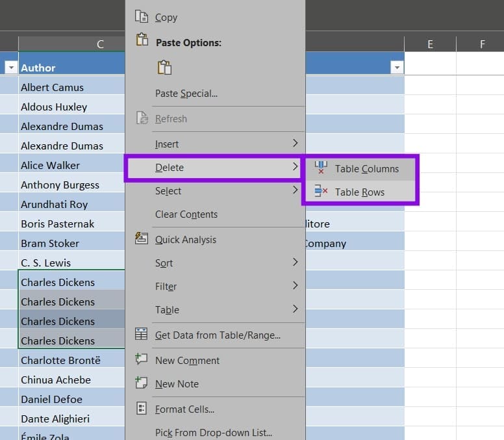Select the Aldous Huxley cell
Viewport: 504px width, 440px height.
[x=71, y=105]
